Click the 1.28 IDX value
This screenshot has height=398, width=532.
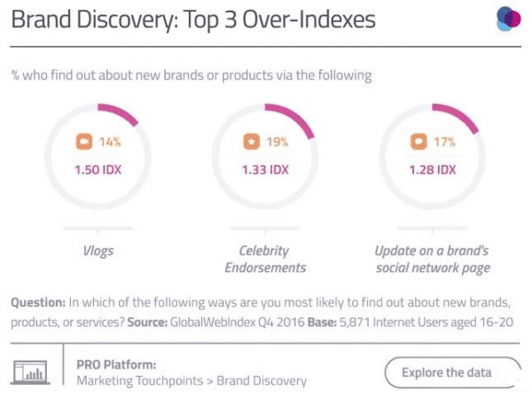click(x=432, y=169)
